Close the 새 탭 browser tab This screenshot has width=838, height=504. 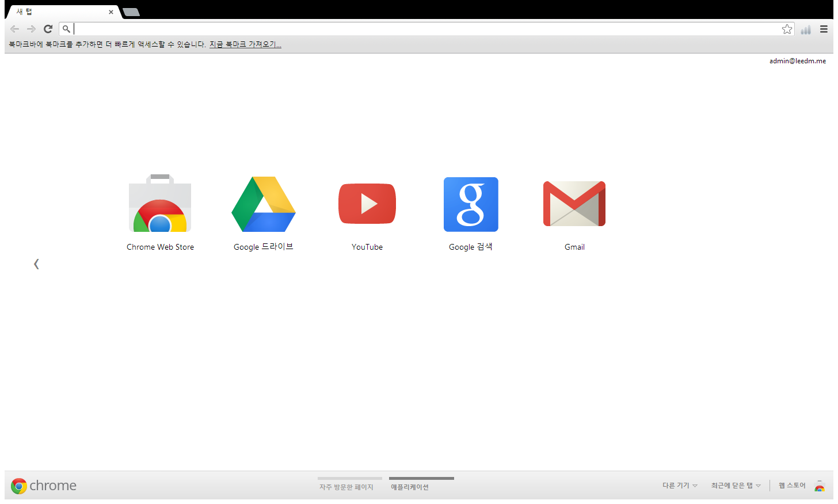point(111,12)
